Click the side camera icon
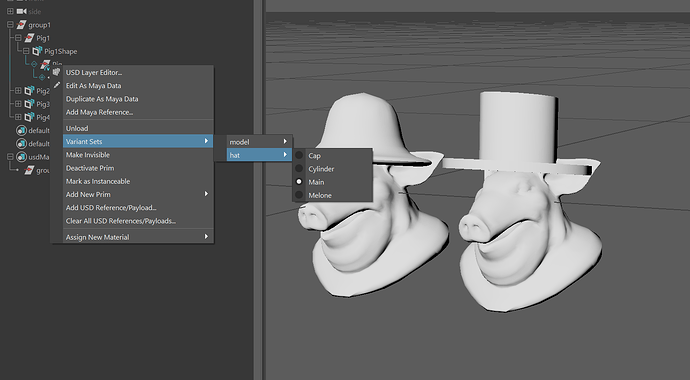Screen dimensions: 690x380 coord(21,11)
